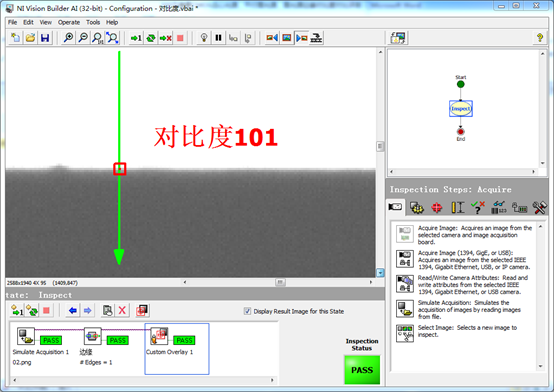This screenshot has width=554, height=392.
Task: Delete selected step with red X icon
Action: click(x=122, y=310)
